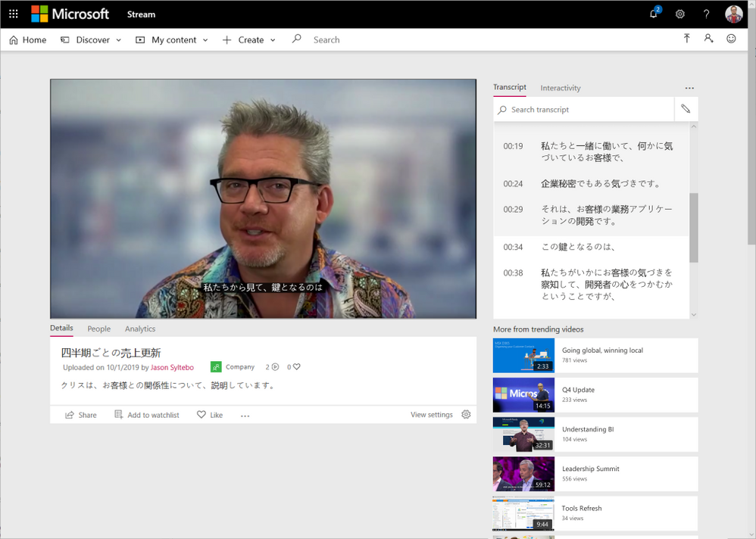Click the invite people icon

[709, 39]
